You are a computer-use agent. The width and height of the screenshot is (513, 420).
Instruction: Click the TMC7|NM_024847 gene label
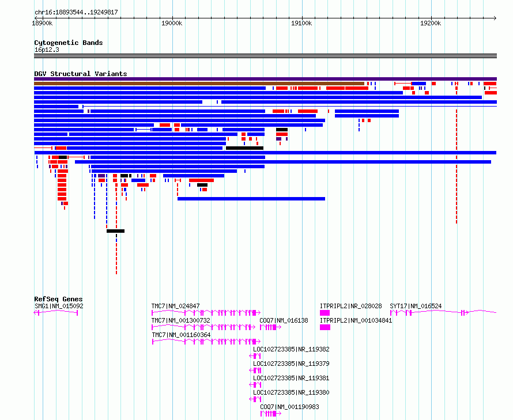175,306
